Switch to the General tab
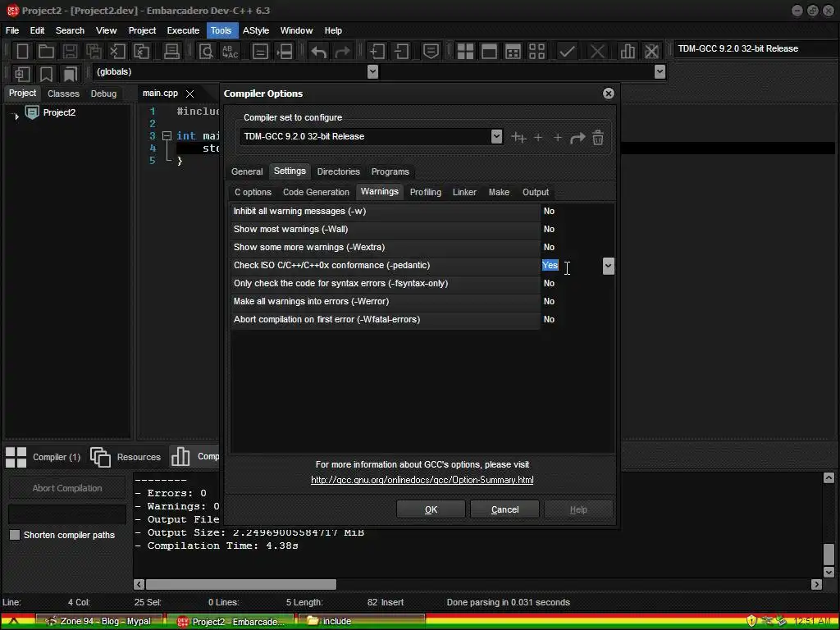Screen dimensions: 840x630 (247, 171)
